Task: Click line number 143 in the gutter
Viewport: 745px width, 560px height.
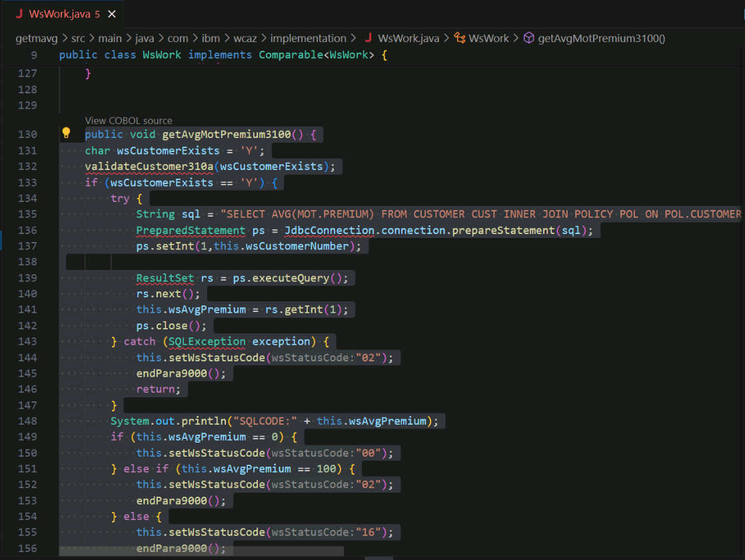Action: (x=27, y=341)
